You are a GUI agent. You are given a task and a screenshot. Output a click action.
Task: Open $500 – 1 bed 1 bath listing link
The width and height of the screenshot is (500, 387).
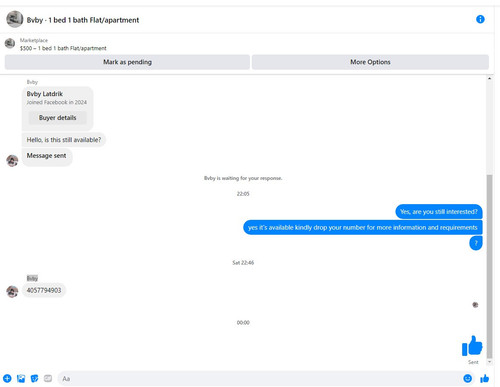(63, 48)
